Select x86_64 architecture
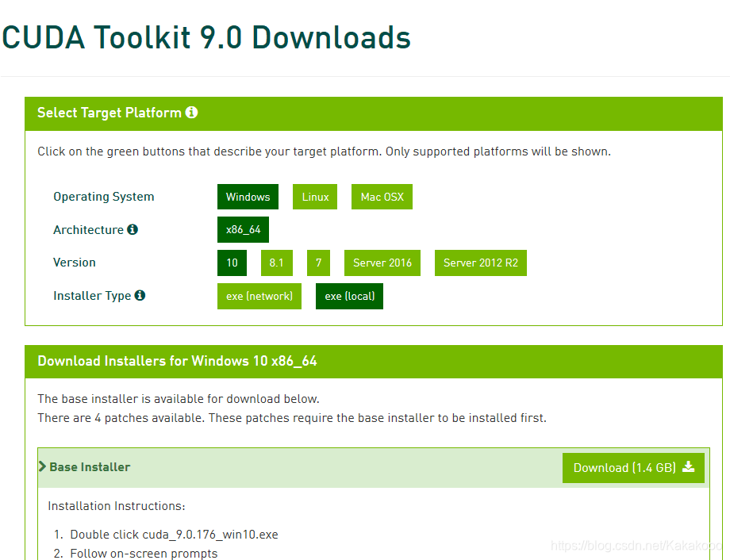Image resolution: width=730 pixels, height=560 pixels. [243, 229]
